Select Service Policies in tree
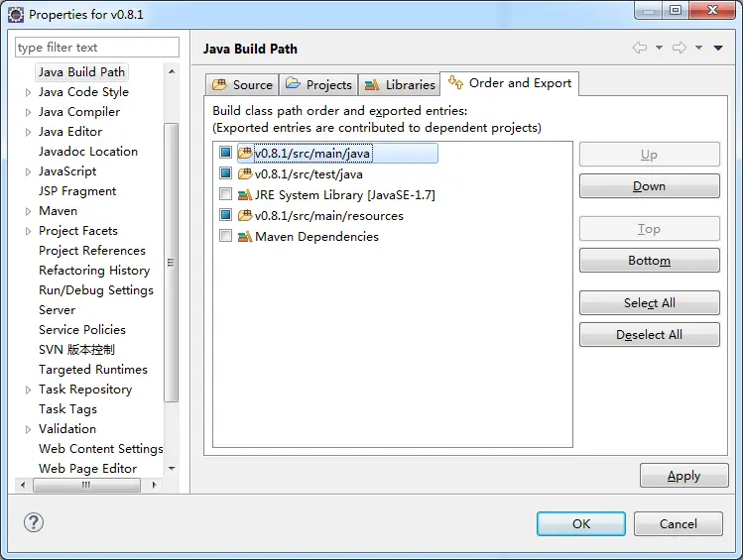 pos(82,330)
